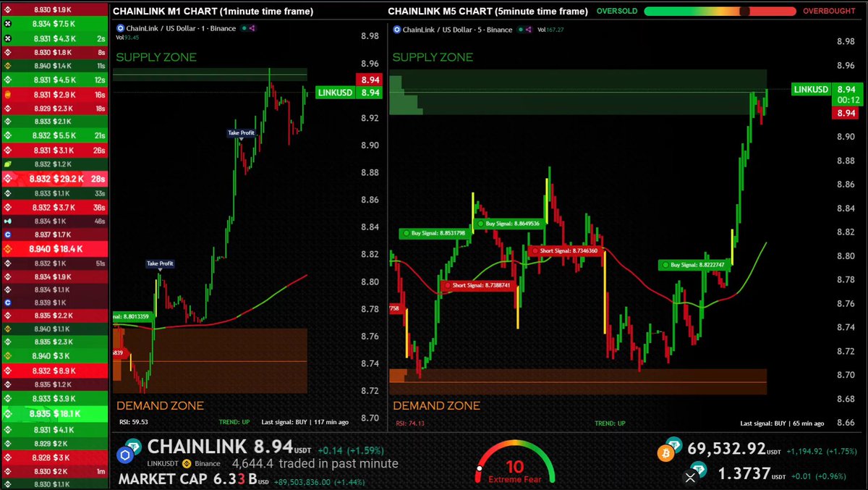Click the indicator status icon in M1 chart header
The image size is (868, 490).
244,28
